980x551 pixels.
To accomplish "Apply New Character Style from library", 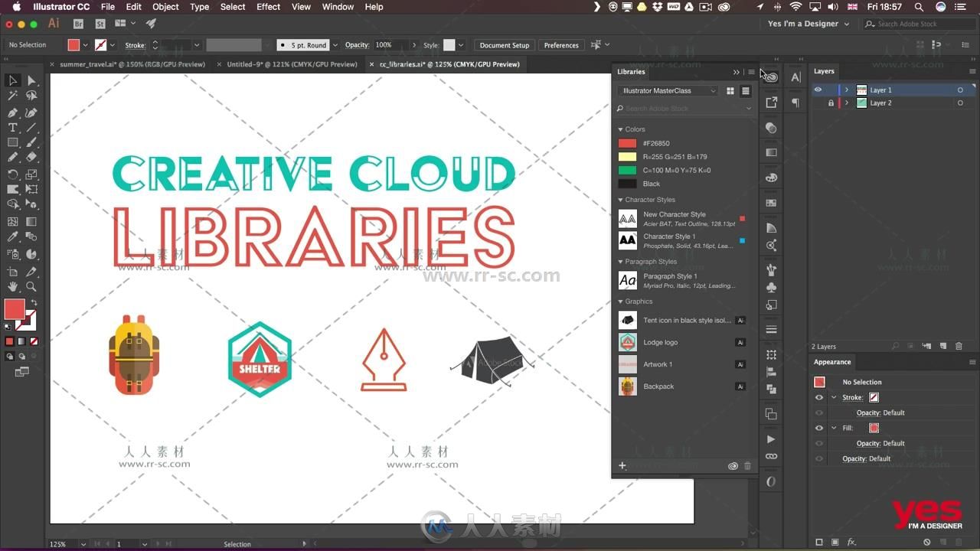I will point(683,219).
